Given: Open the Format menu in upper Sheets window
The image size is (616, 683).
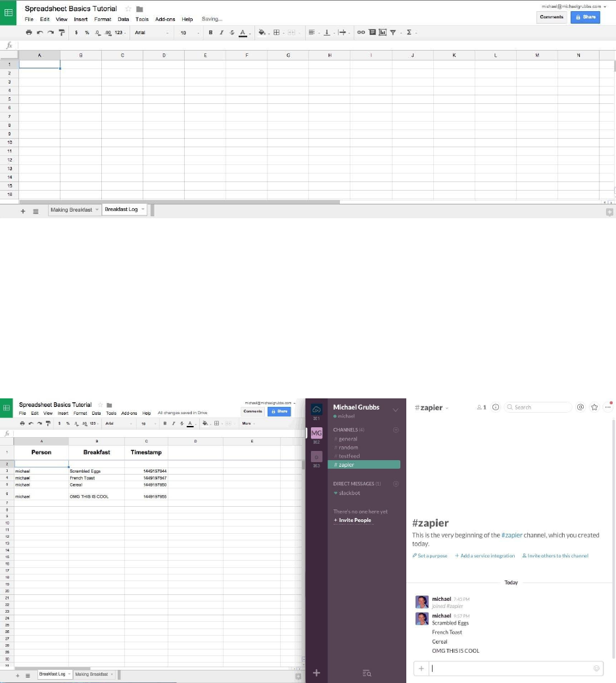Looking at the screenshot, I should pos(103,19).
